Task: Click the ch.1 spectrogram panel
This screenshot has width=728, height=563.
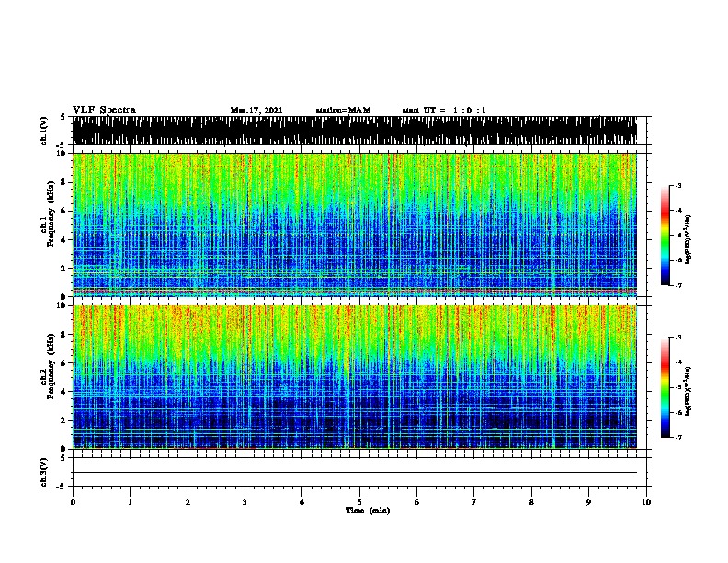Action: pos(355,224)
